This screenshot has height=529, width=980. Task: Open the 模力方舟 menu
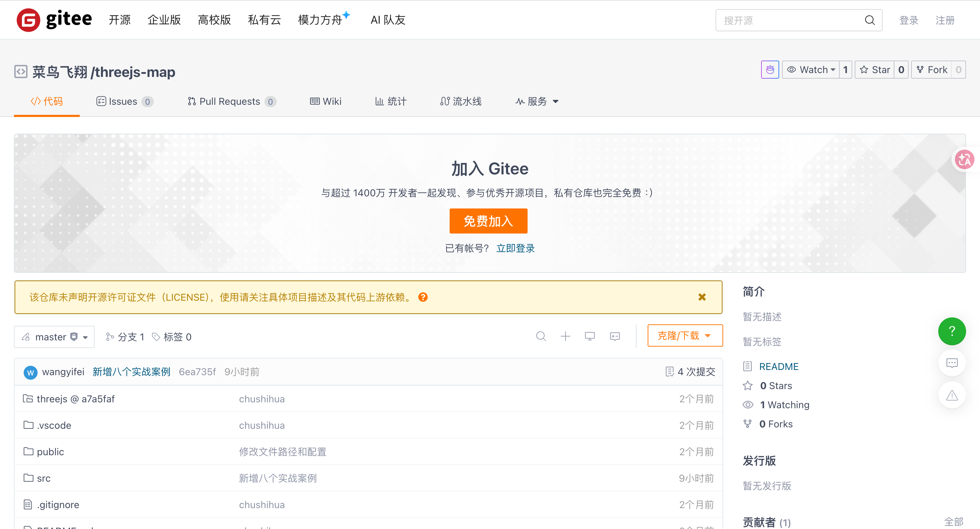(324, 19)
